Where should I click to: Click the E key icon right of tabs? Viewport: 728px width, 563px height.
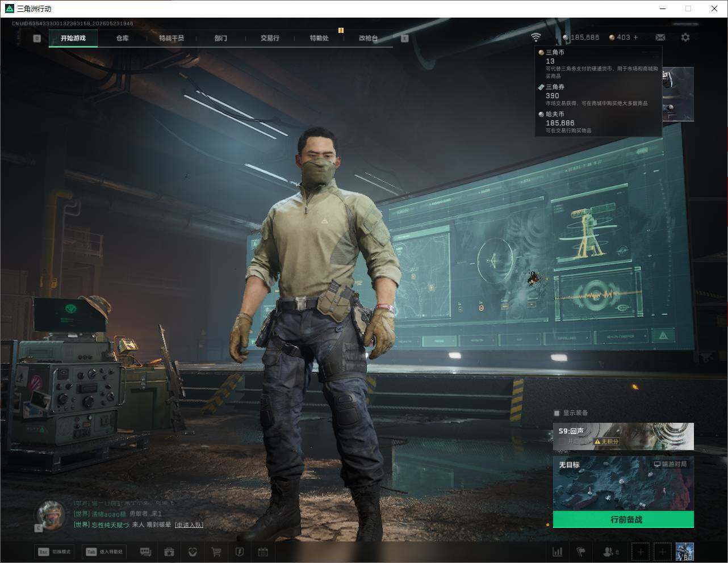404,39
